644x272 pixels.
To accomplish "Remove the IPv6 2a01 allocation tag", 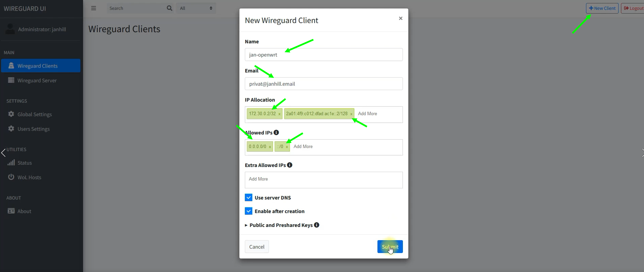I will (351, 114).
